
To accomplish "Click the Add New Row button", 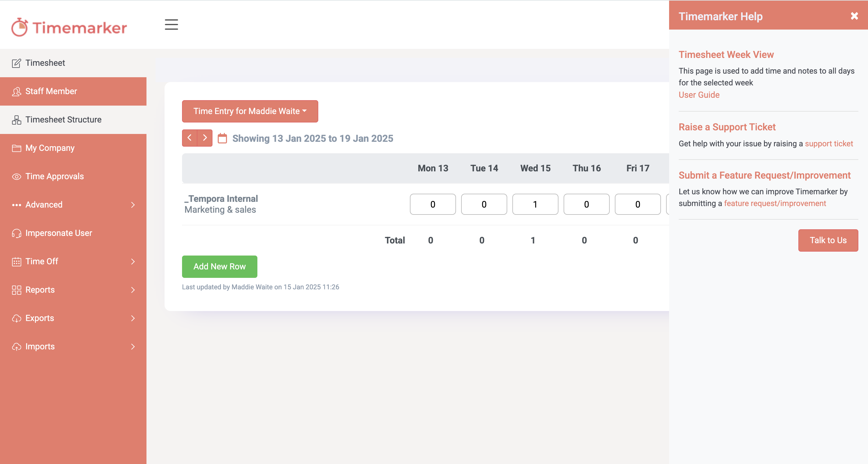I will tap(219, 266).
